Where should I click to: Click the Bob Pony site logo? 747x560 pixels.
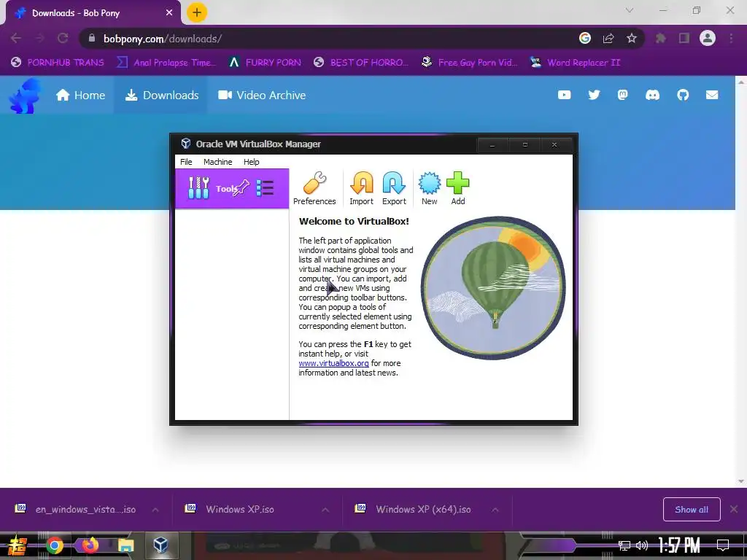24,97
